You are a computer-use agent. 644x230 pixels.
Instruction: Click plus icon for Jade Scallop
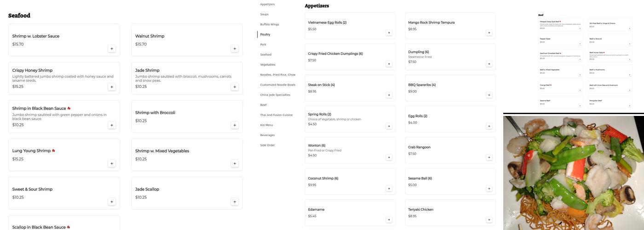click(x=235, y=201)
